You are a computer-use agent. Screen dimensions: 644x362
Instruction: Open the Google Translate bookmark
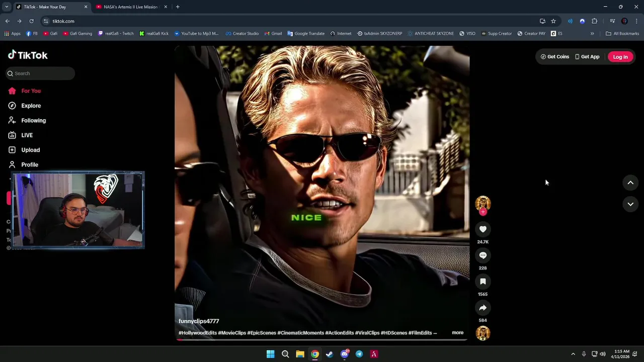tap(306, 34)
